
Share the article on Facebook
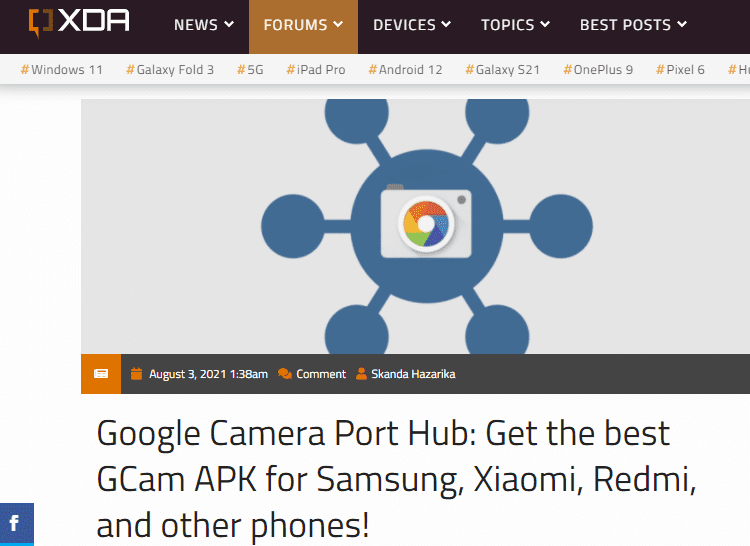click(x=17, y=524)
